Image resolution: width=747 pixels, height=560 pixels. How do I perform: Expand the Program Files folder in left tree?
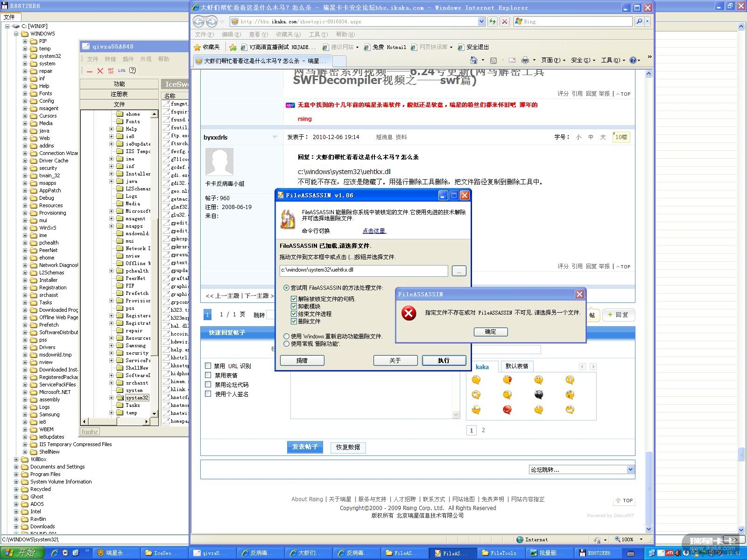tap(16, 474)
